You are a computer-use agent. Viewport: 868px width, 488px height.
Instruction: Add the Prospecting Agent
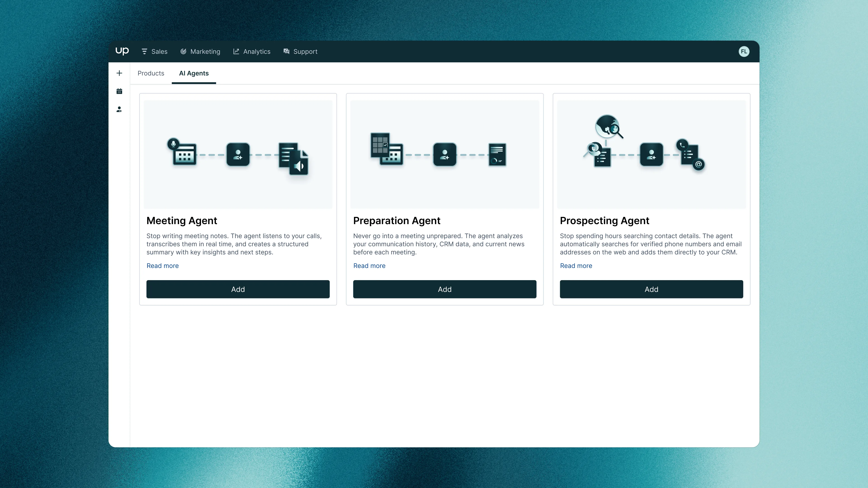pos(651,289)
